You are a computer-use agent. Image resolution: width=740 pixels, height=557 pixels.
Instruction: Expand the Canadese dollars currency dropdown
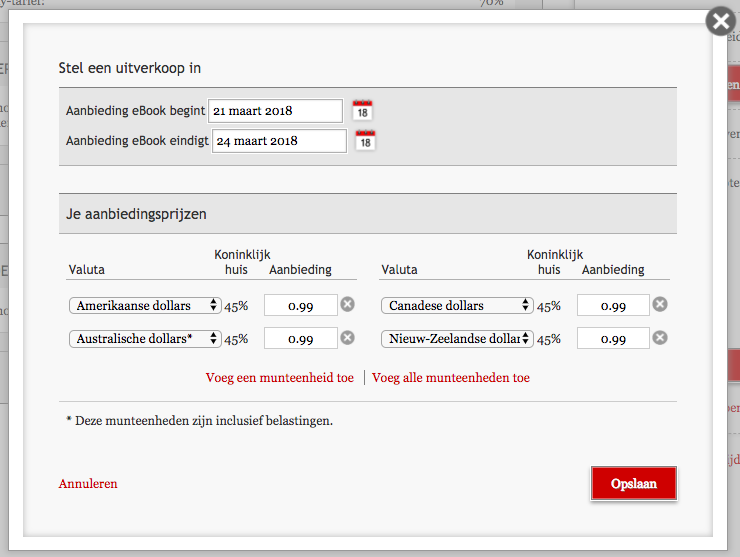point(457,306)
